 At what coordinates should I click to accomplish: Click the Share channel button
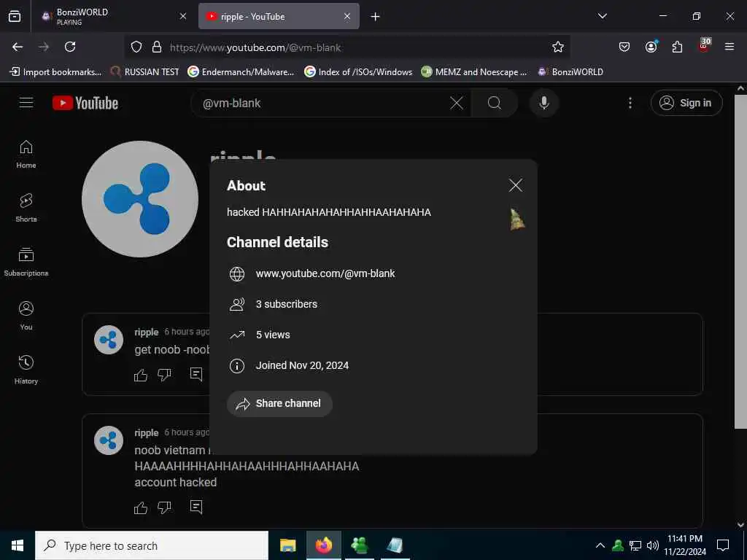click(x=279, y=403)
